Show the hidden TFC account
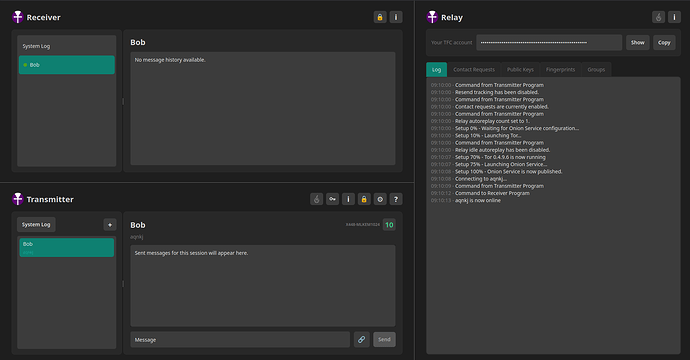The width and height of the screenshot is (690, 360). coord(637,43)
